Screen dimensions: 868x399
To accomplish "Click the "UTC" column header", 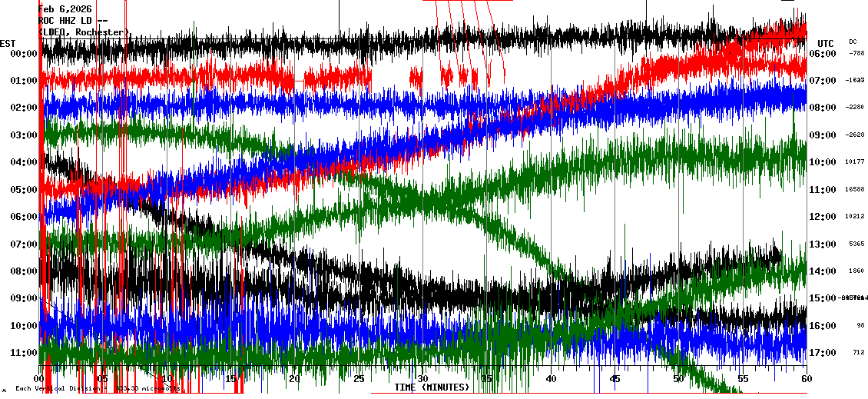I will pos(826,43).
